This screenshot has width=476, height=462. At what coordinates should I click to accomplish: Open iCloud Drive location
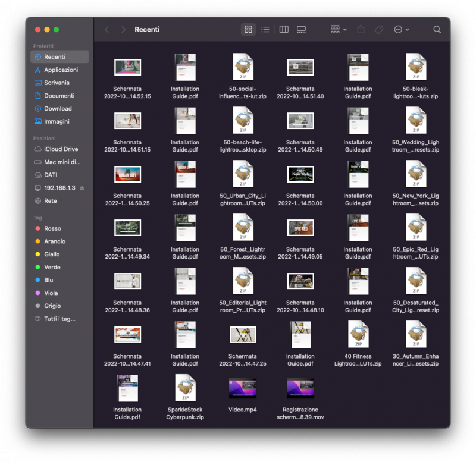(60, 149)
